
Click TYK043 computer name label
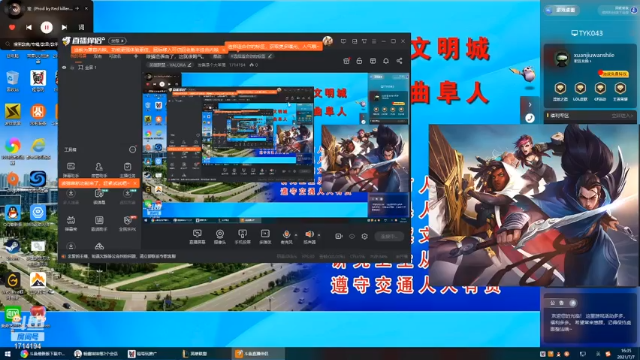pos(587,33)
